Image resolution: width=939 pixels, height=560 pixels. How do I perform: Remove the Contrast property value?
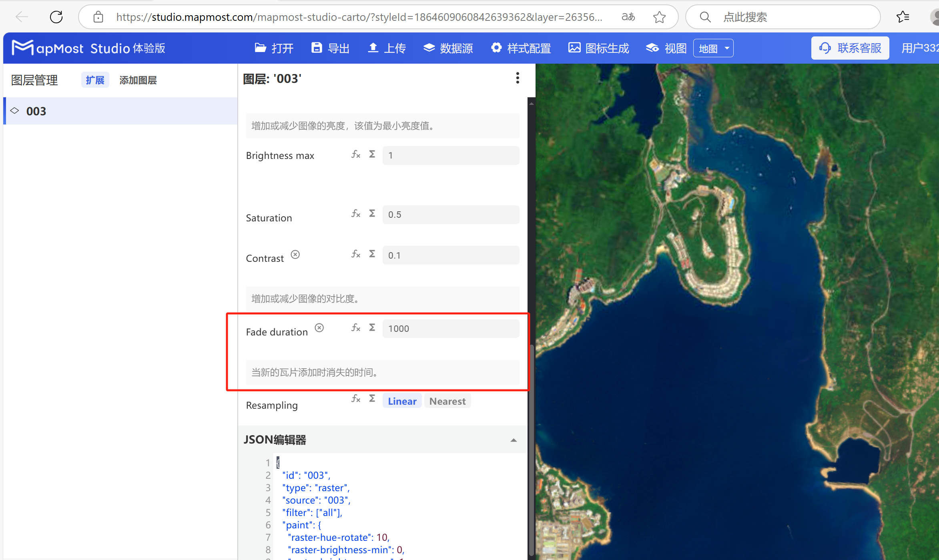point(295,254)
